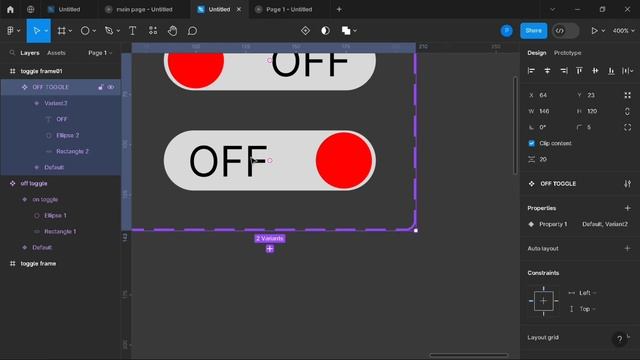Select the Comment tool

point(192,31)
